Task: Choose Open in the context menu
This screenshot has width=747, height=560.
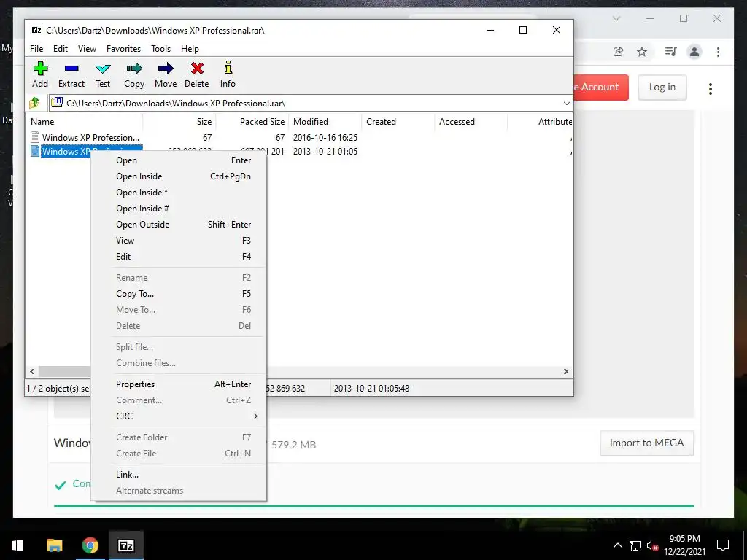Action: (x=179, y=160)
